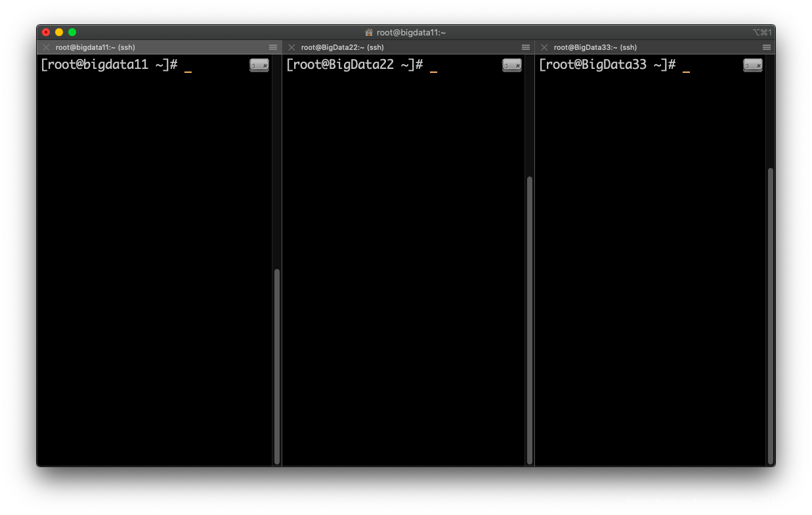Click the yellow minimize window button
The height and width of the screenshot is (515, 812).
[x=59, y=32]
